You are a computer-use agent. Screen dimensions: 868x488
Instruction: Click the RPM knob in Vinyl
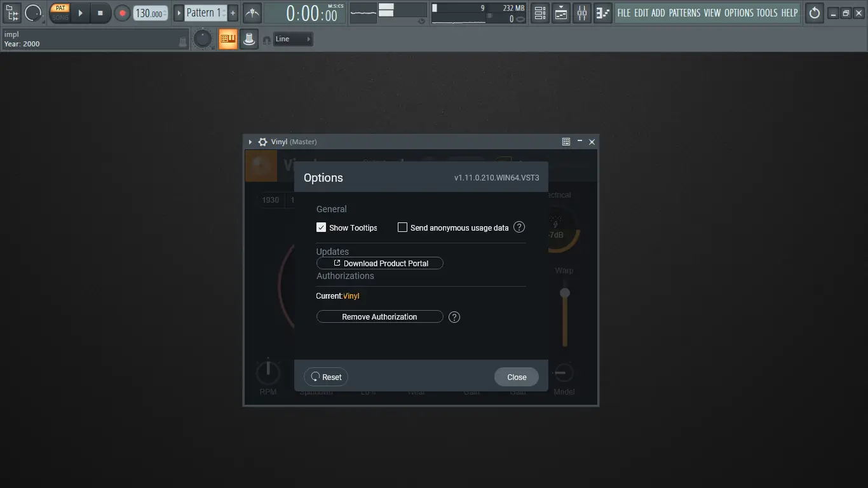[268, 372]
